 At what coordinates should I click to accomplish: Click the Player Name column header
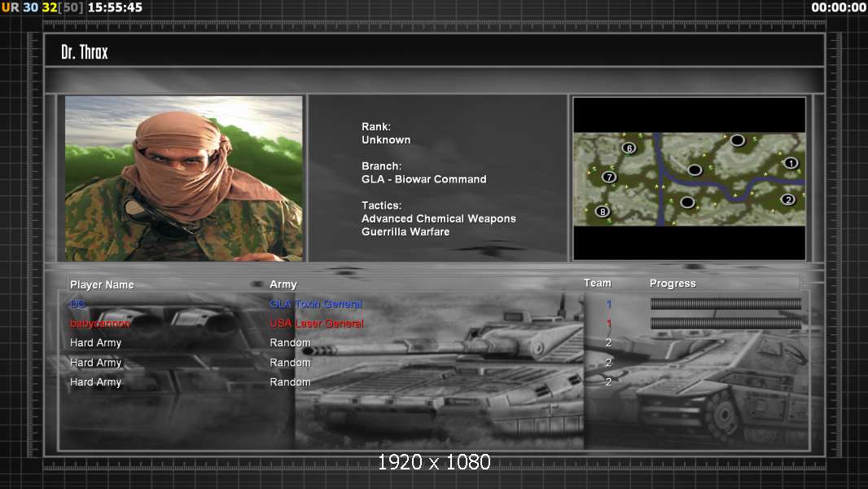[102, 284]
